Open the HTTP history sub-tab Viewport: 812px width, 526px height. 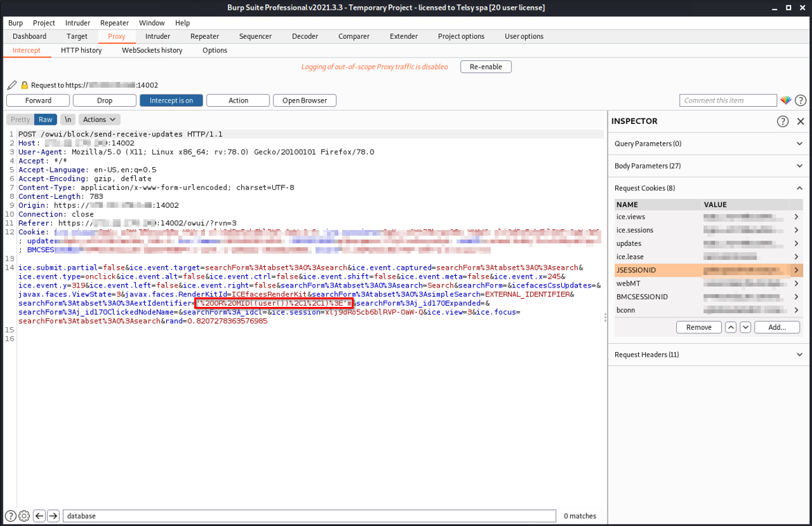pos(81,51)
